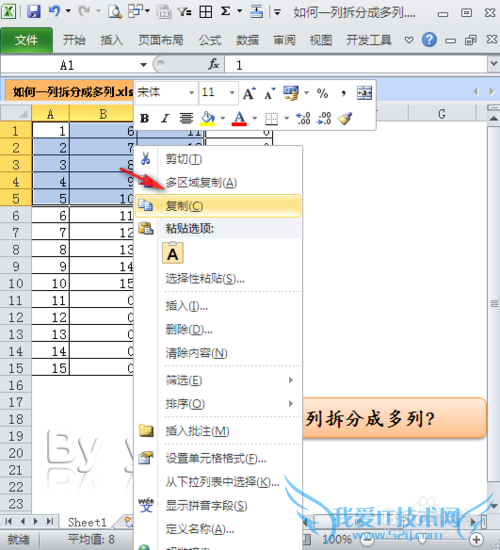Click merge and center icon in mini toolbar
This screenshot has height=550, width=500.
(x=364, y=93)
